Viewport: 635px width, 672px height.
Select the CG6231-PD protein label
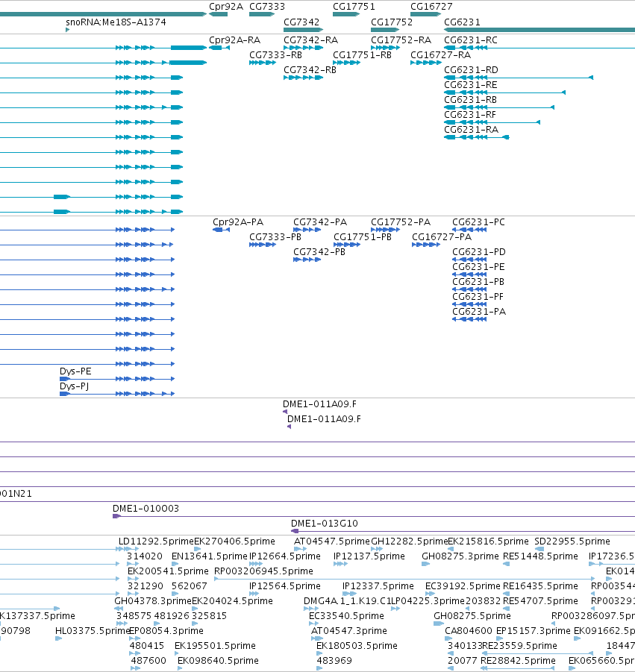pyautogui.click(x=479, y=252)
